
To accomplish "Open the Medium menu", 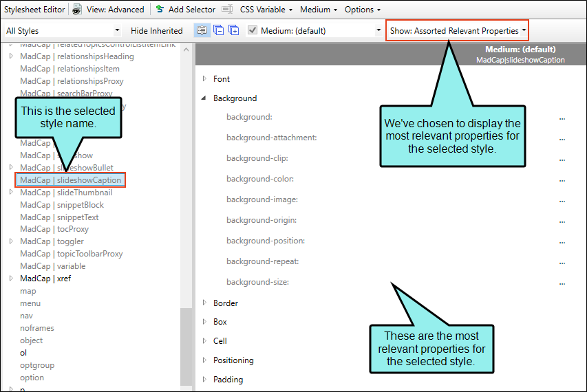I will tap(319, 10).
